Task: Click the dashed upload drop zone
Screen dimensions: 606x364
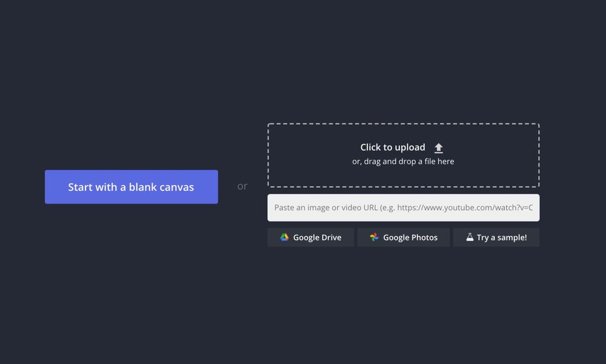Action: 403,155
